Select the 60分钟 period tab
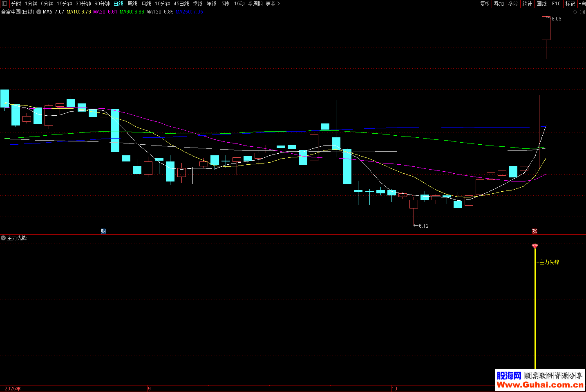The image size is (586, 392). click(x=102, y=4)
